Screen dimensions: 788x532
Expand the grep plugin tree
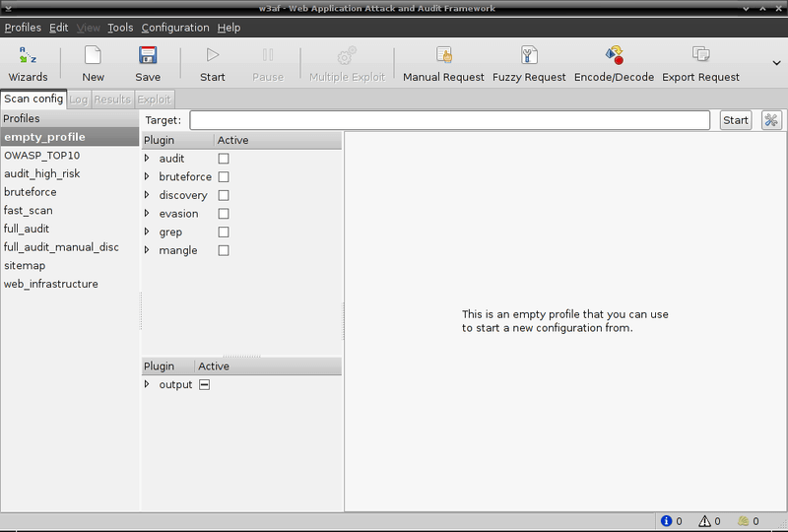pos(147,232)
